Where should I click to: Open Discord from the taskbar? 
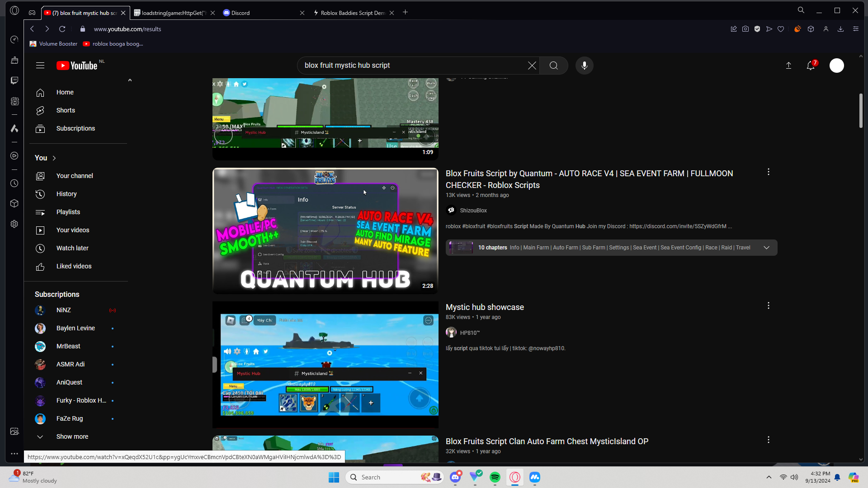[455, 477]
